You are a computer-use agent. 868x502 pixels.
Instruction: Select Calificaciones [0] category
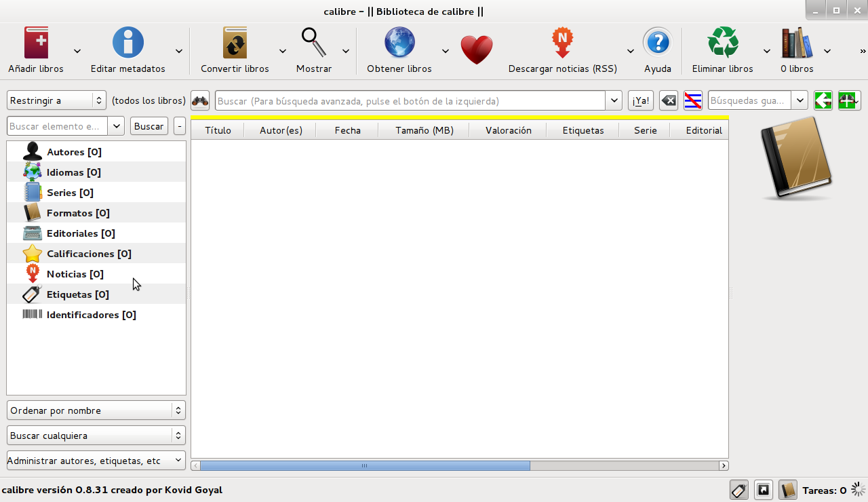point(96,254)
